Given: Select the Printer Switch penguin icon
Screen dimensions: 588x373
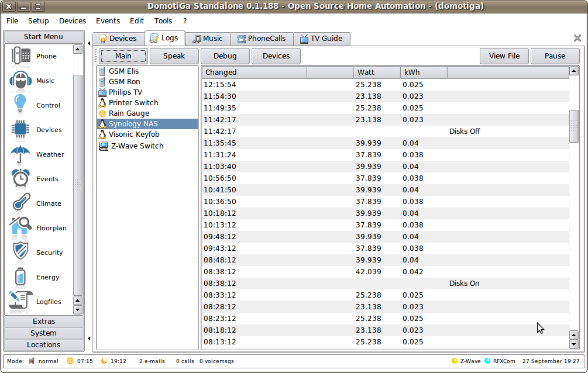Looking at the screenshot, I should click(102, 103).
